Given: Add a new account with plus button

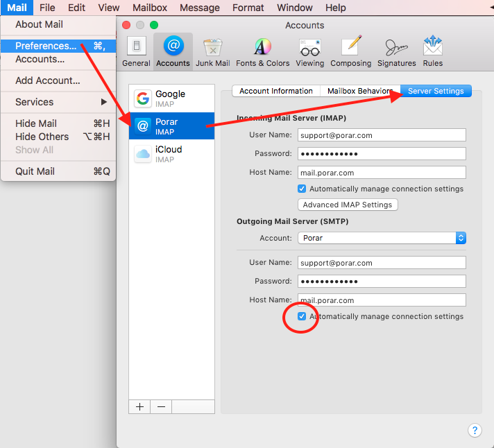Looking at the screenshot, I should (139, 407).
